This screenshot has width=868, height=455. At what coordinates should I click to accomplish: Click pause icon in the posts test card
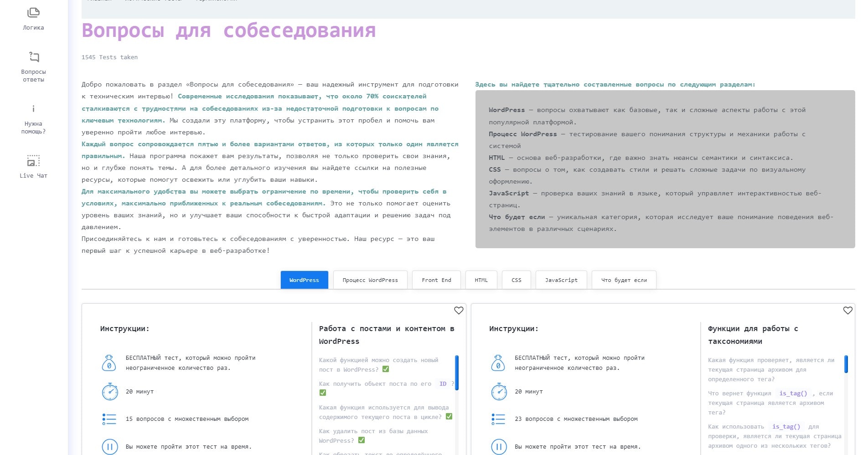click(110, 446)
